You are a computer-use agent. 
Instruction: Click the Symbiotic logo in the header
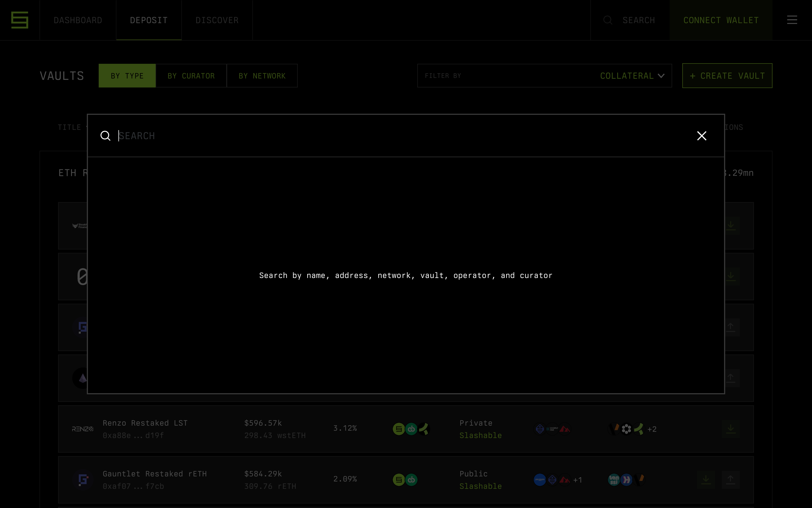(x=20, y=20)
